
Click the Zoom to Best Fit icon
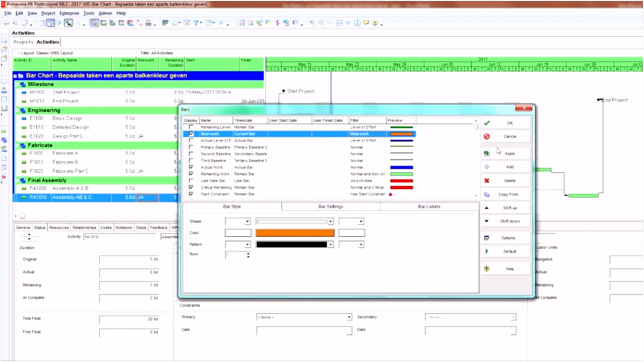pyautogui.click(x=330, y=23)
